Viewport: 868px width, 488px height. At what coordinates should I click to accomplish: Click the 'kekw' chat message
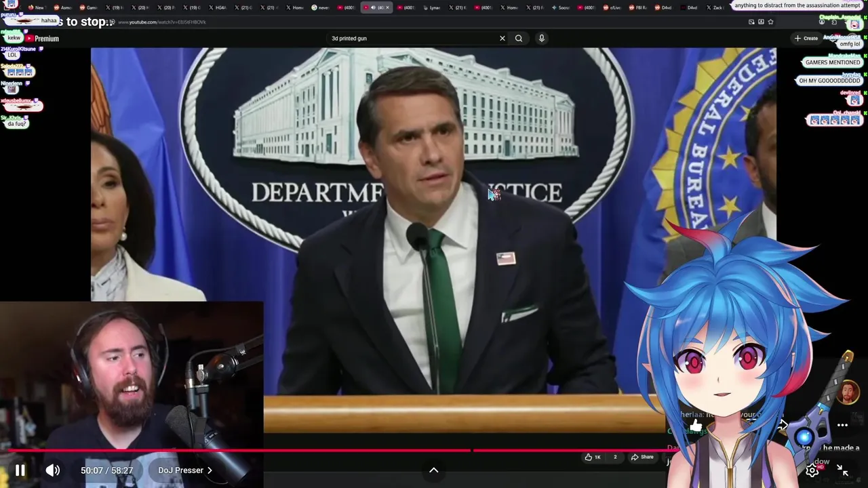point(14,38)
